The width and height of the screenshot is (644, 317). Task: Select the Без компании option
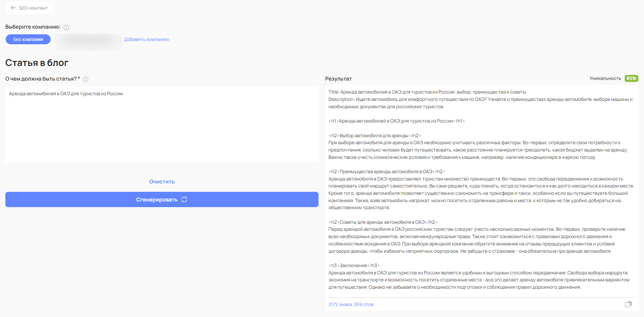pyautogui.click(x=28, y=39)
